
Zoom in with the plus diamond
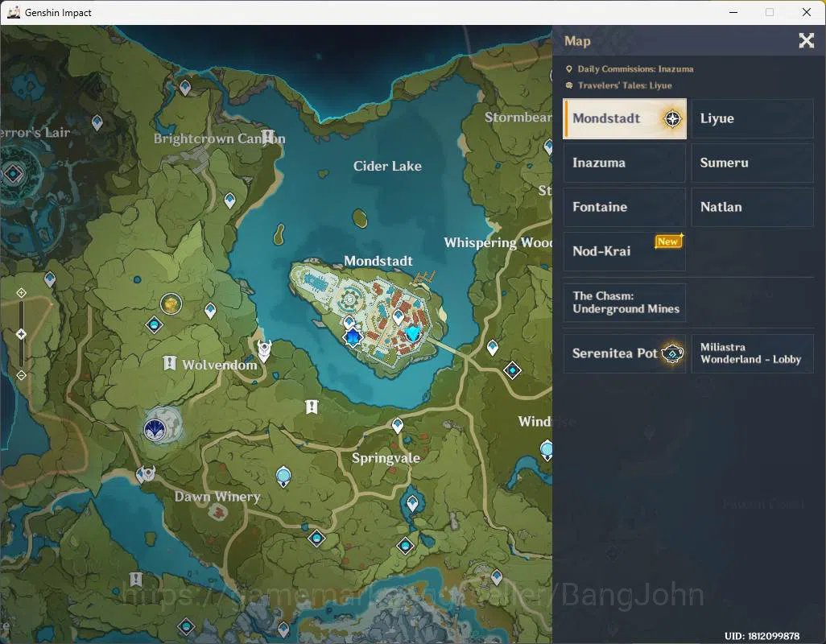21,292
